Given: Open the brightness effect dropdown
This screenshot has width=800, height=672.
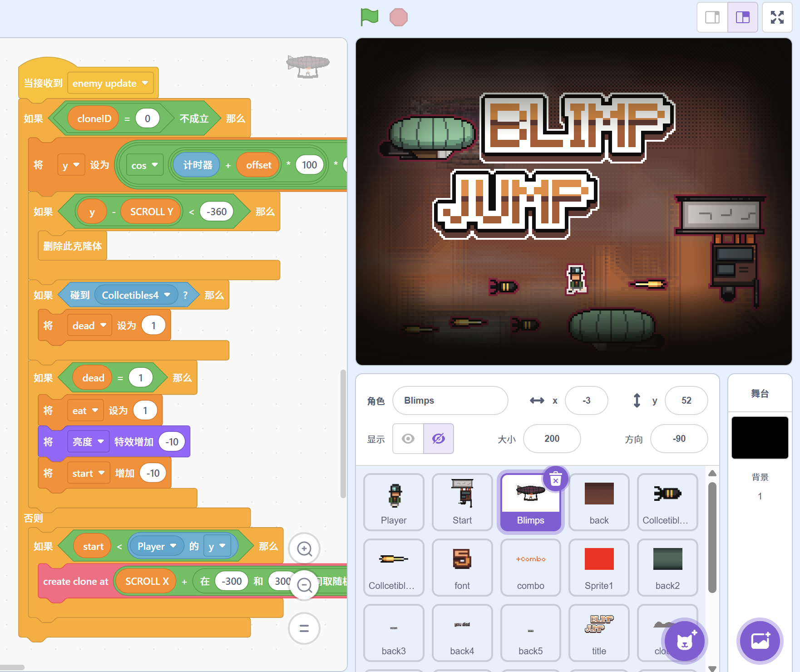Looking at the screenshot, I should click(x=88, y=442).
